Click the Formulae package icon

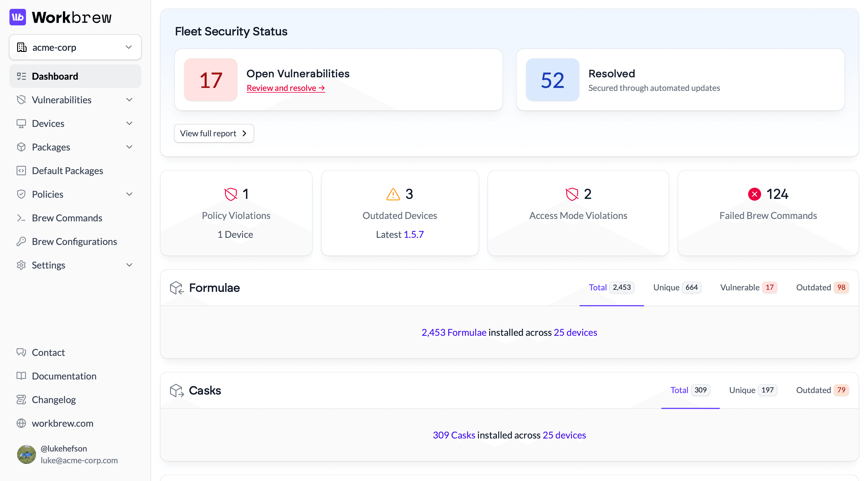click(x=177, y=288)
